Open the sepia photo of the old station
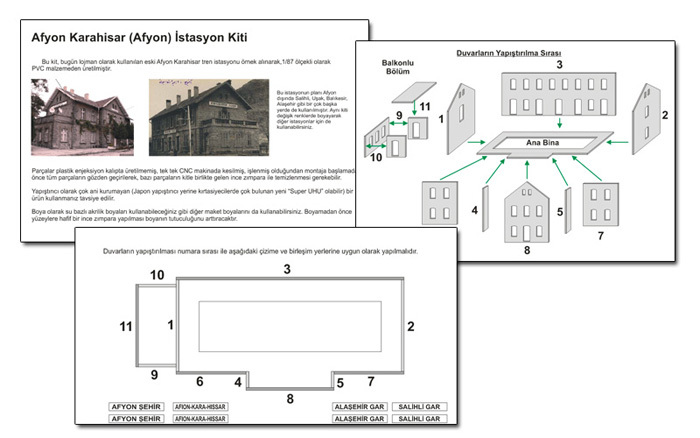 [x=209, y=117]
